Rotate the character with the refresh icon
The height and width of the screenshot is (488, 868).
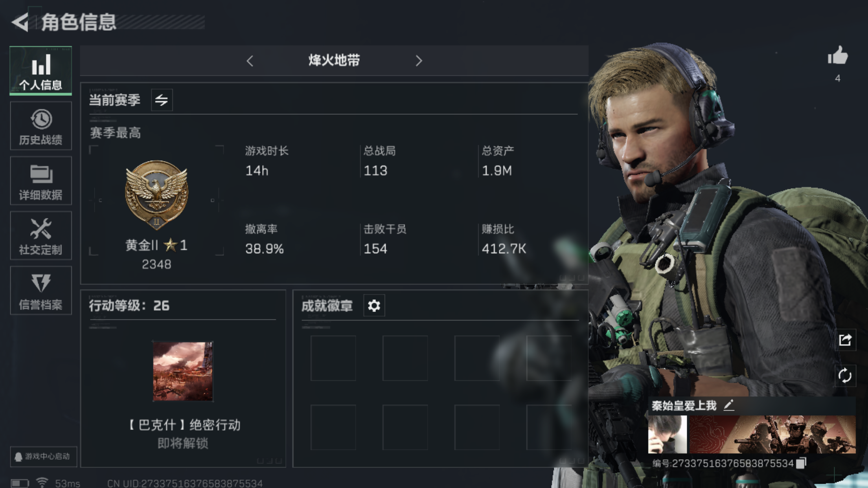845,376
